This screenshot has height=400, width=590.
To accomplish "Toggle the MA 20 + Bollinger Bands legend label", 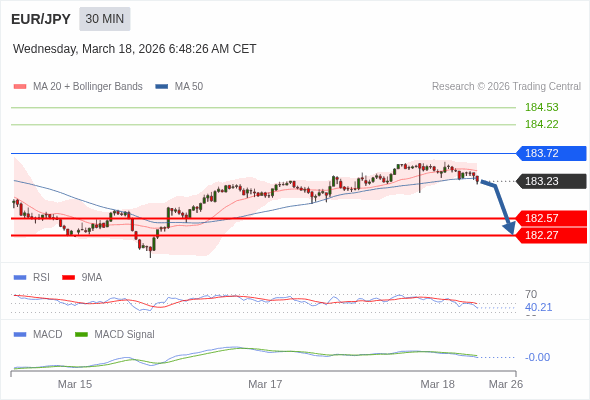I will coord(88,87).
